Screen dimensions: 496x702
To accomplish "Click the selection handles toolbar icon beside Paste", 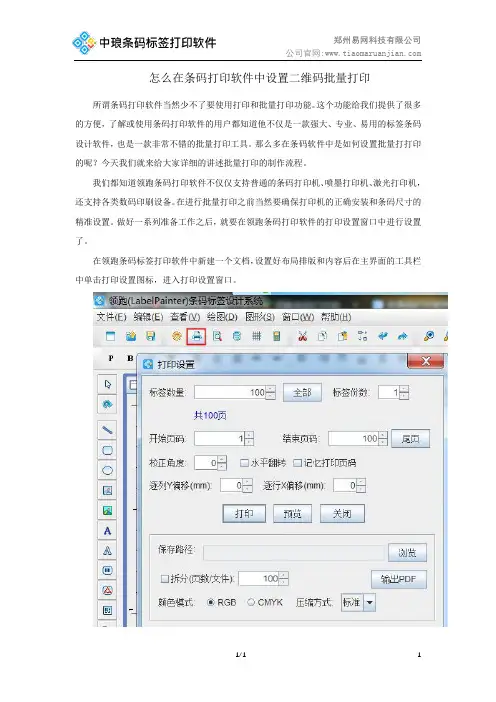I will point(362,336).
